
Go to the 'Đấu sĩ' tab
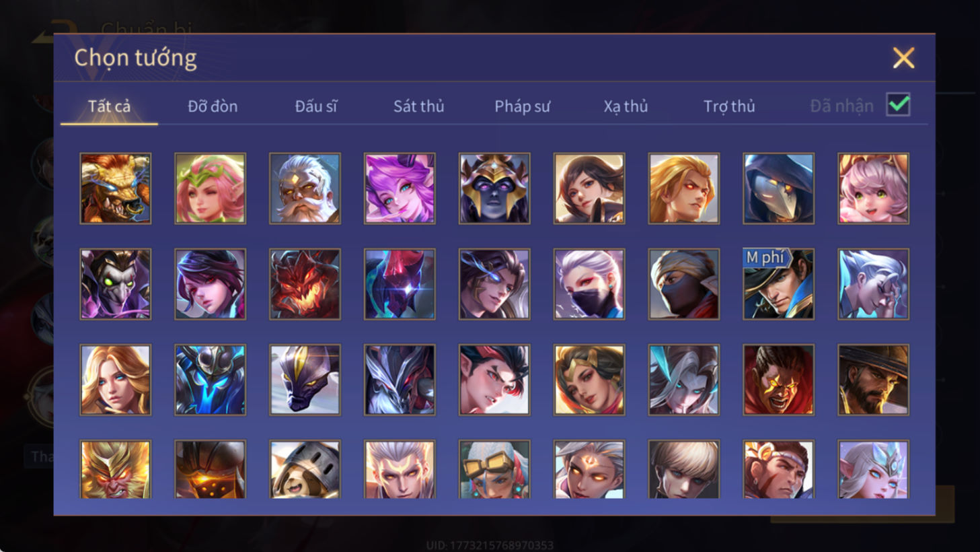click(316, 106)
